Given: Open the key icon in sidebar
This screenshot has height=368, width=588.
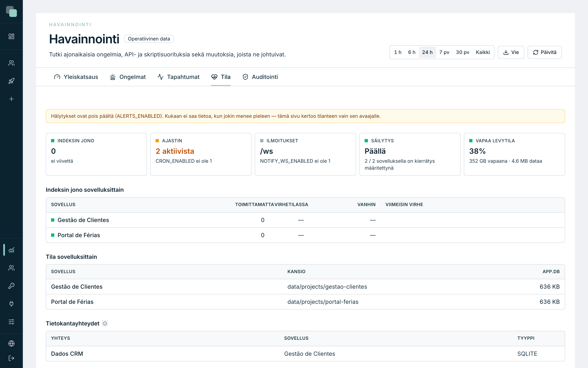Looking at the screenshot, I should click(11, 286).
